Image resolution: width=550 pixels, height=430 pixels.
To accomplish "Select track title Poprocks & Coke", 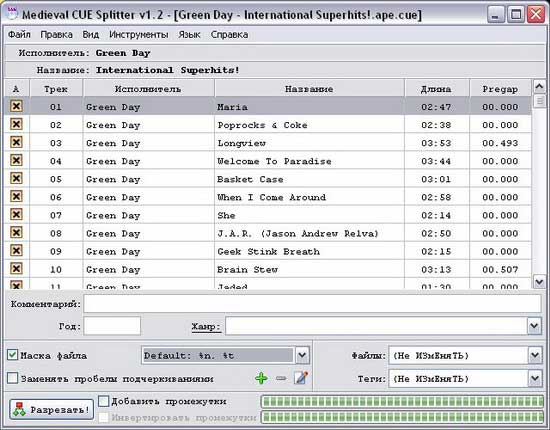I will click(x=262, y=125).
